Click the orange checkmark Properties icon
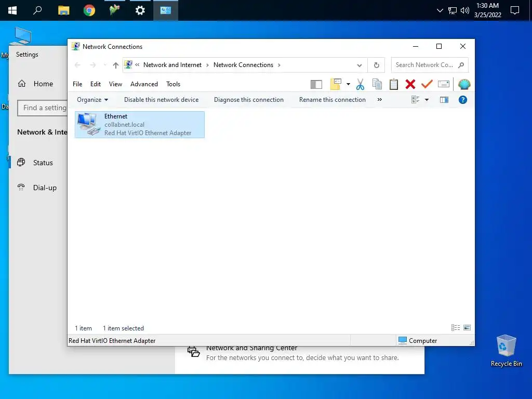Viewport: 532px width, 399px height. [x=427, y=84]
